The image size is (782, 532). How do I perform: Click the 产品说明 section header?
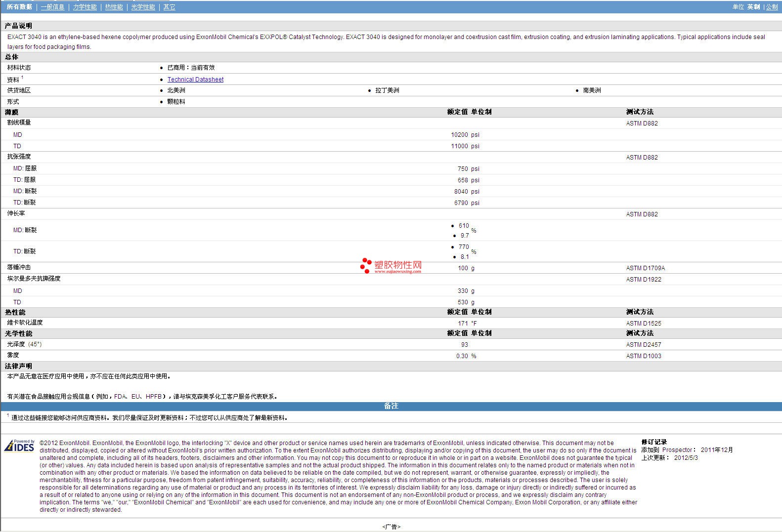pos(18,26)
